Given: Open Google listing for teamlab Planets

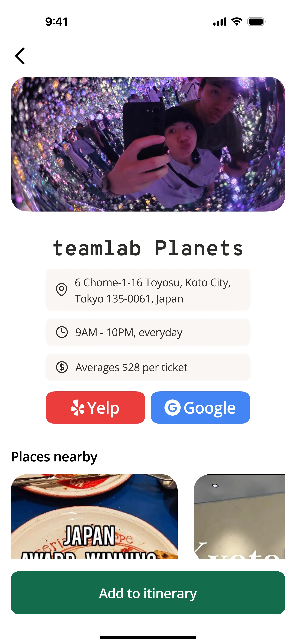Looking at the screenshot, I should 200,408.
